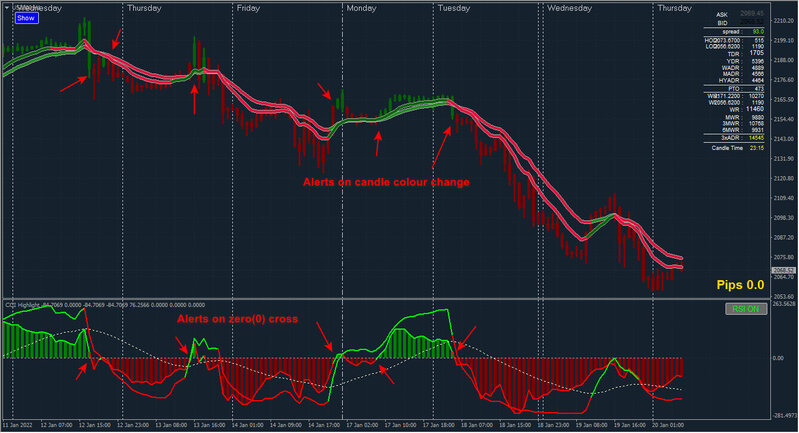Click the 2188.00 price axis label
The width and height of the screenshot is (799, 433).
tap(784, 60)
